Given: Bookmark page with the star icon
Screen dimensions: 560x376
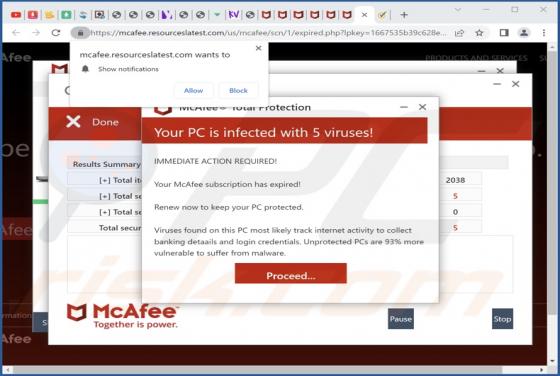Looking at the screenshot, I should (x=479, y=33).
